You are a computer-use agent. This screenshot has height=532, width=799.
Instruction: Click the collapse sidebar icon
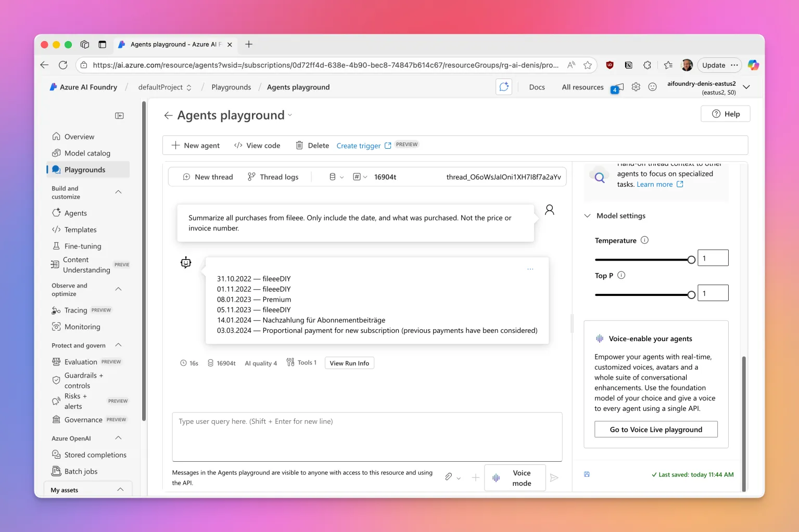click(x=119, y=115)
